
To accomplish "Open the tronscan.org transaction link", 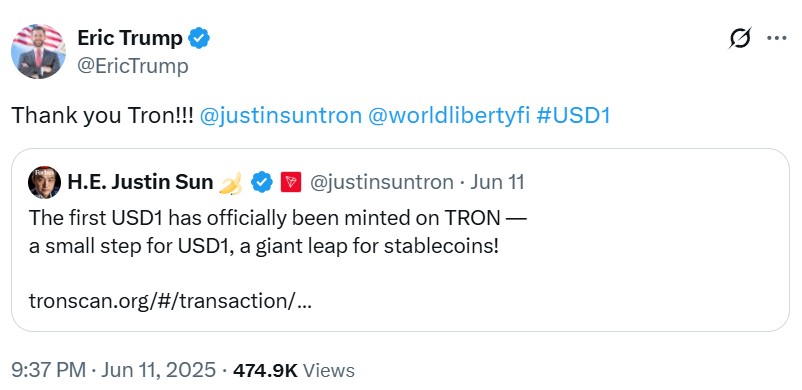I will pos(170,301).
